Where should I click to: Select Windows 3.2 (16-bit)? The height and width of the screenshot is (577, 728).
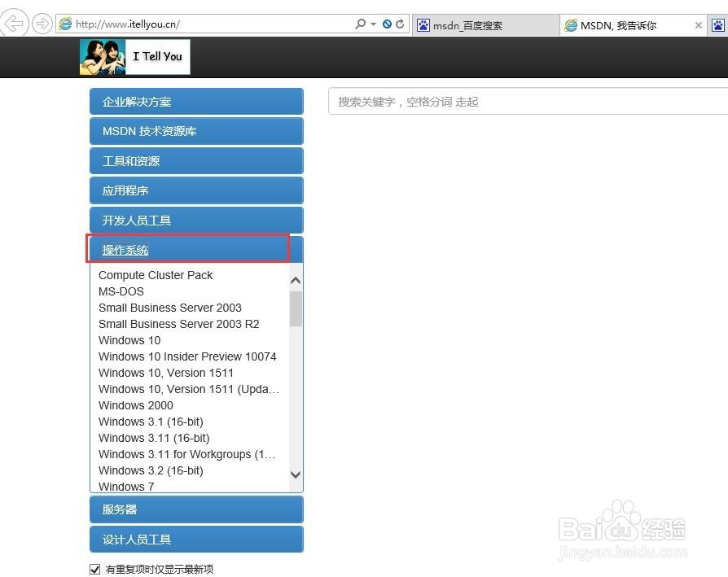tap(151, 470)
